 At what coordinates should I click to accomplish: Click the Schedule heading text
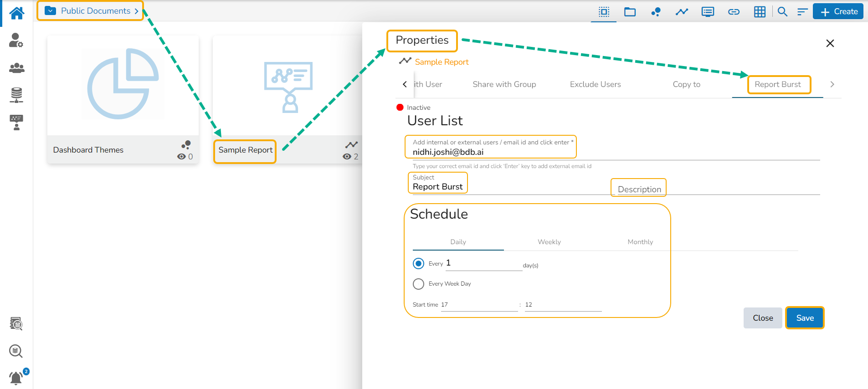click(439, 214)
